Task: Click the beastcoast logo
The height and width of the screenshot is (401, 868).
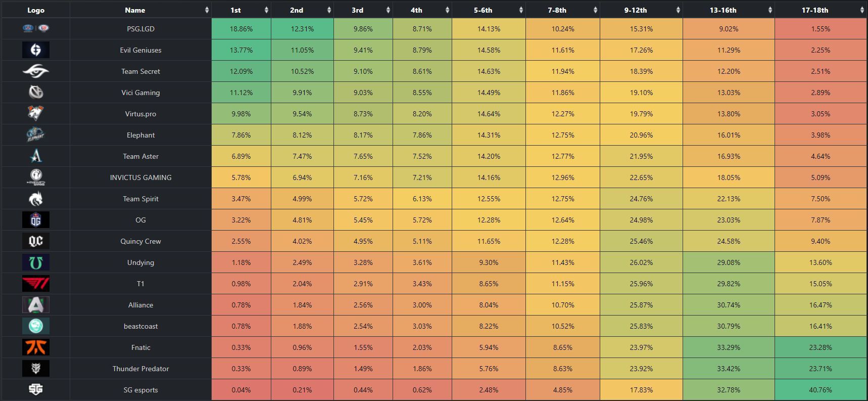Action: pos(36,326)
